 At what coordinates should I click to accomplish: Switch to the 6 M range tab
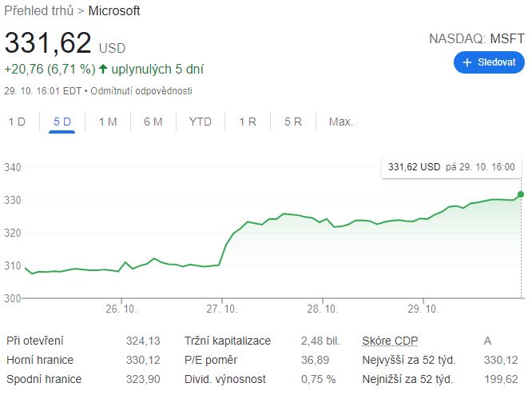[153, 122]
